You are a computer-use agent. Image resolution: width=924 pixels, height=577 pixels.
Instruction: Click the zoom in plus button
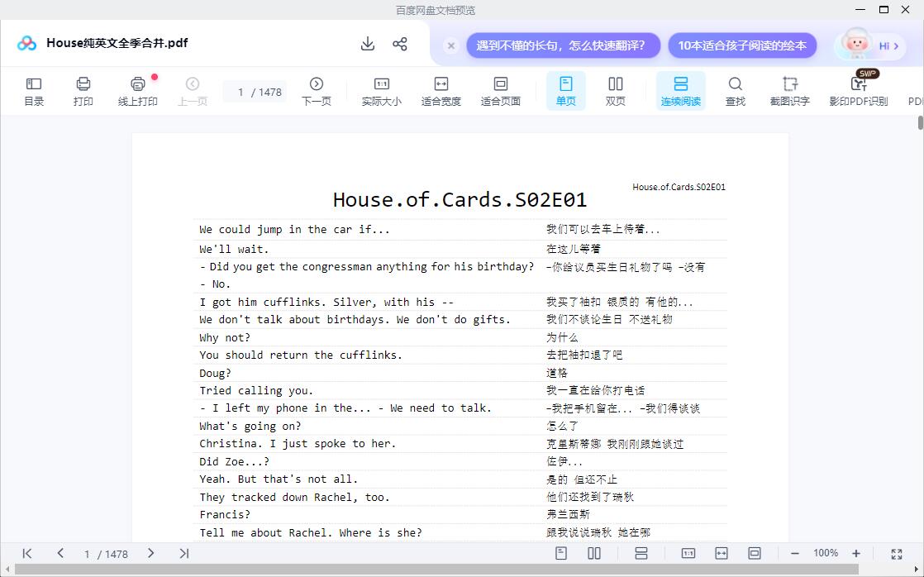pyautogui.click(x=856, y=553)
